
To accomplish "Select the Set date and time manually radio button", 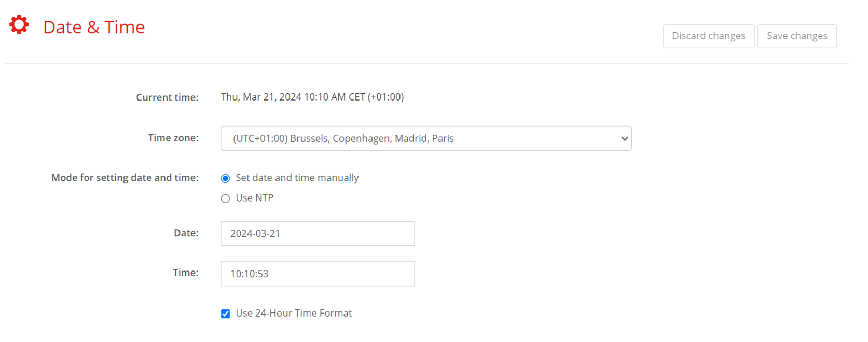I will click(x=225, y=178).
